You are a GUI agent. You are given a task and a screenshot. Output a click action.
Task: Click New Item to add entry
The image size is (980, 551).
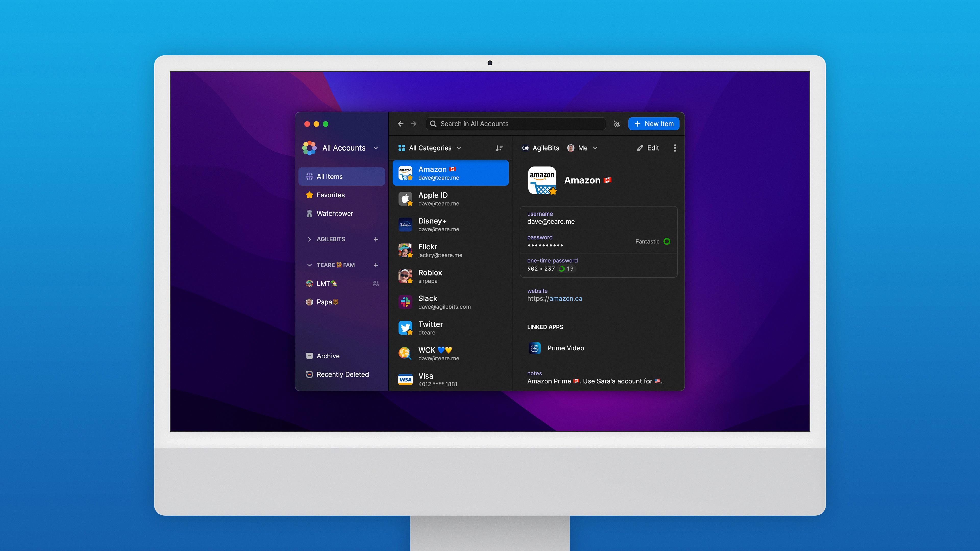tap(654, 124)
